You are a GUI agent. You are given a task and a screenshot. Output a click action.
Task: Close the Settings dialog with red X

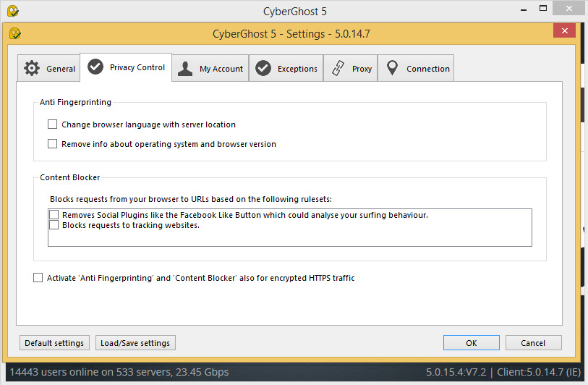coord(563,31)
